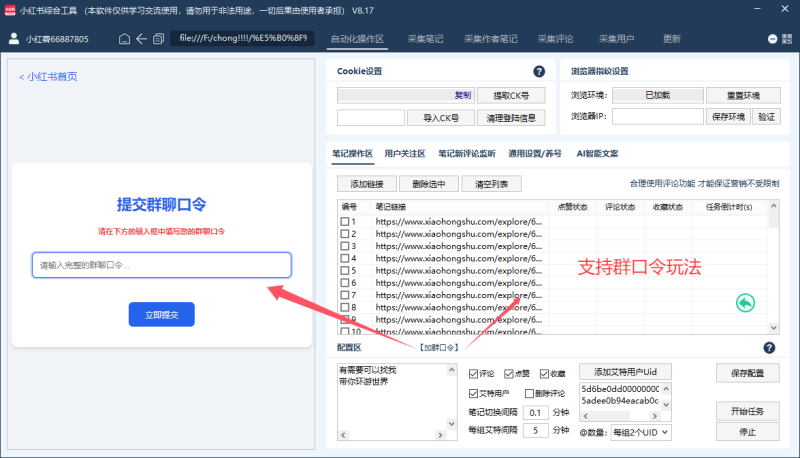The width and height of the screenshot is (800, 458).
Task: Open the 采集笔记 tab
Action: (425, 39)
